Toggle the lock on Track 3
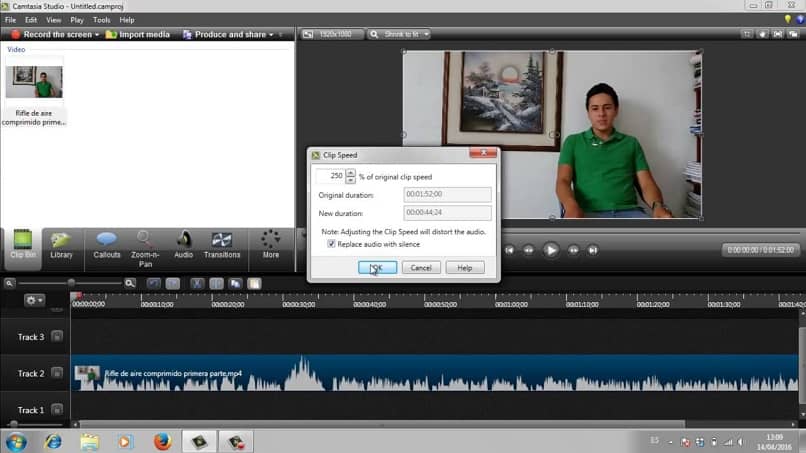The height and width of the screenshot is (453, 806). [x=57, y=337]
